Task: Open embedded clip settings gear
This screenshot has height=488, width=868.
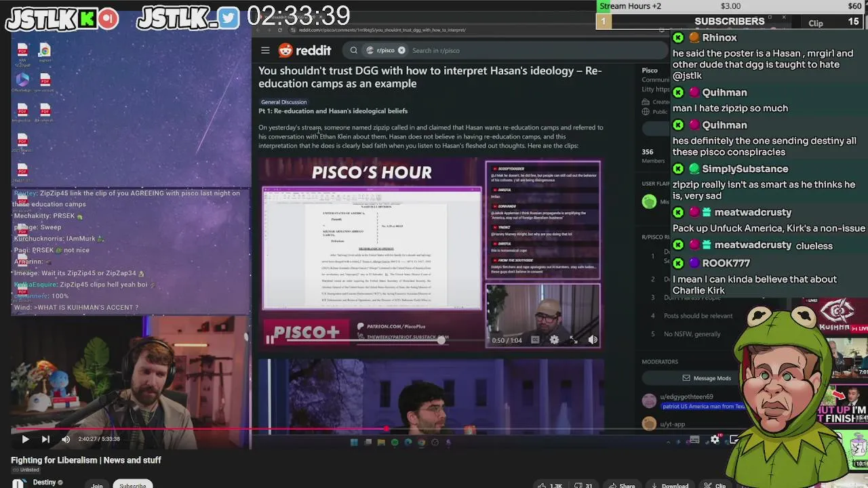Action: [554, 340]
